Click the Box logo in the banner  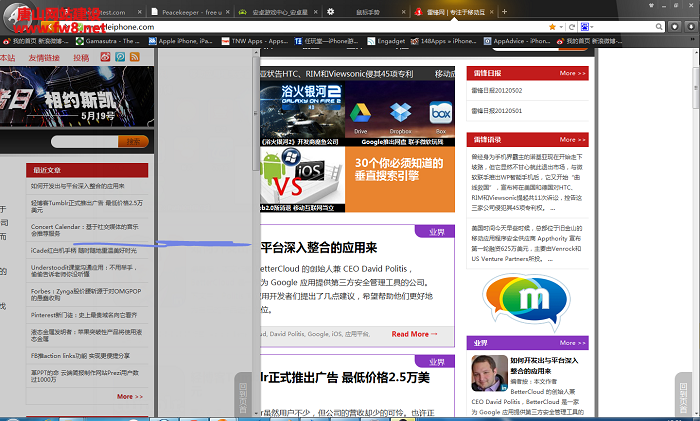441,113
